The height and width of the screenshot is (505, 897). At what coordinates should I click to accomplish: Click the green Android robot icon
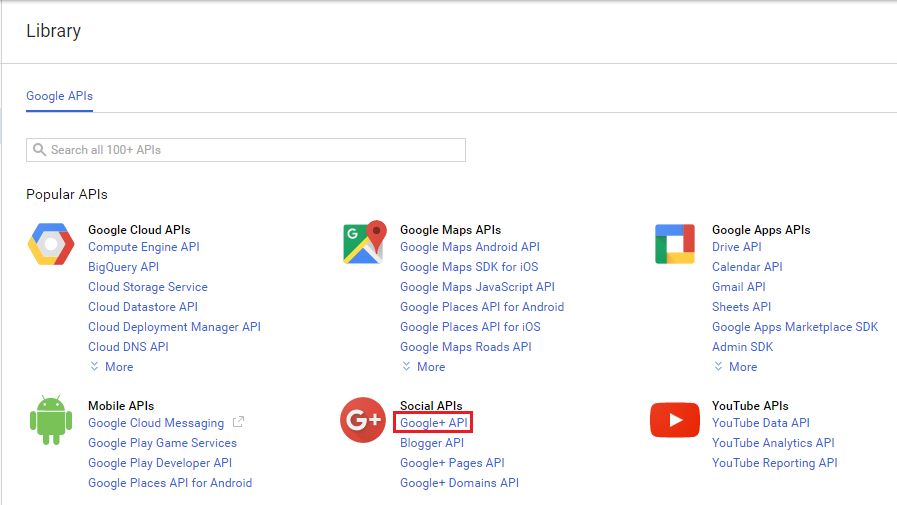[x=51, y=420]
